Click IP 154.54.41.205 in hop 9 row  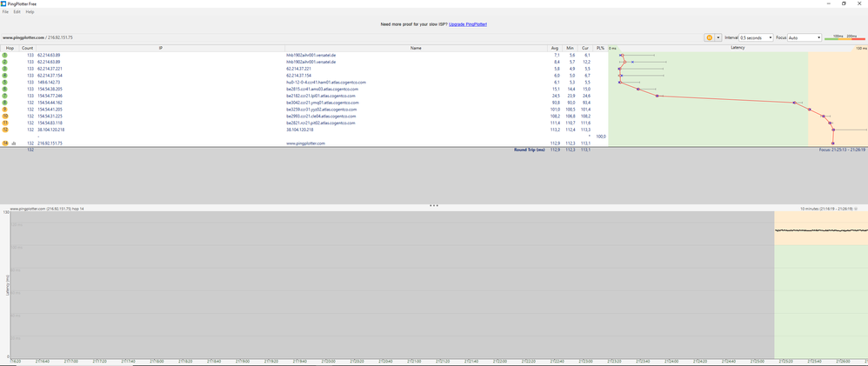tap(50, 110)
